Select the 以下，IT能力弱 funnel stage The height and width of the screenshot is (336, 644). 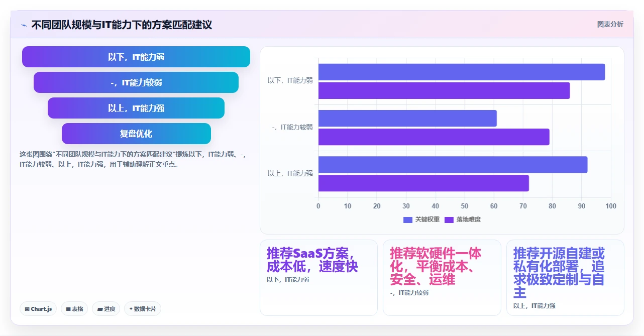136,57
